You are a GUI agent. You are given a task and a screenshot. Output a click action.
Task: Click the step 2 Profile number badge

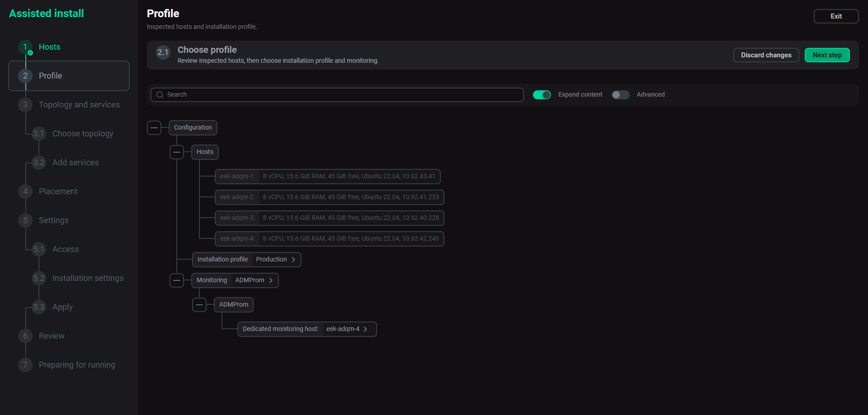(25, 76)
